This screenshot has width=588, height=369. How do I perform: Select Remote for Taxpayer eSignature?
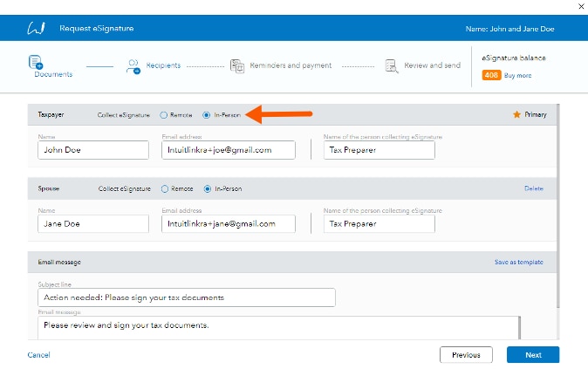pyautogui.click(x=163, y=115)
